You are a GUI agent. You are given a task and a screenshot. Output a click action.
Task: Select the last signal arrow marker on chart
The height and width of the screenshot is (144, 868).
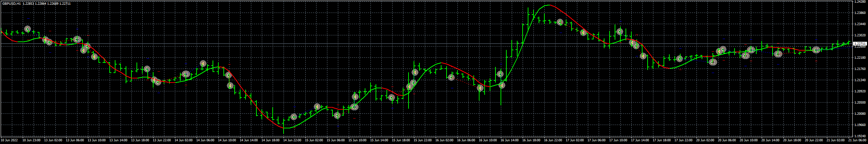point(816,50)
